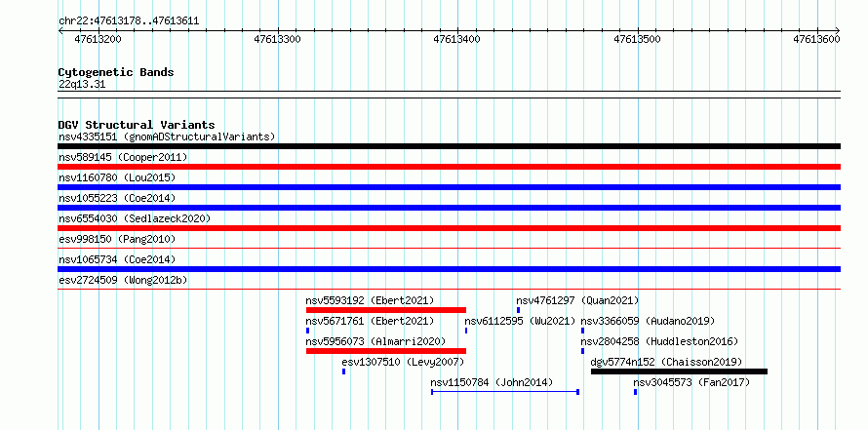Select the small blue nsv6112595 marker
This screenshot has height=430, width=868.
[466, 331]
